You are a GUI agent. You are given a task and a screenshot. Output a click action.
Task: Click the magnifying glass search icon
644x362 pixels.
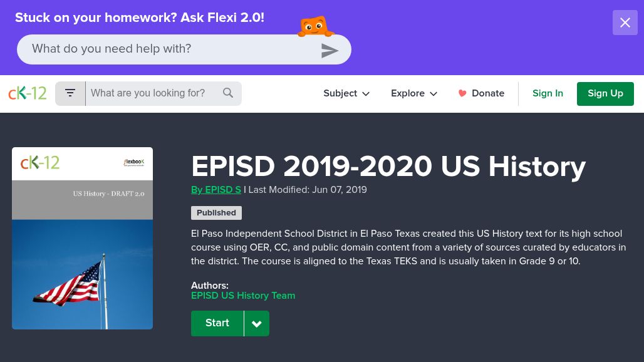pos(228,93)
